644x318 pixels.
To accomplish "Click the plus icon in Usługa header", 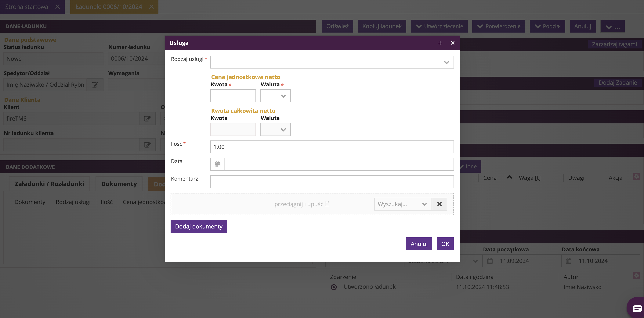I will tap(440, 43).
